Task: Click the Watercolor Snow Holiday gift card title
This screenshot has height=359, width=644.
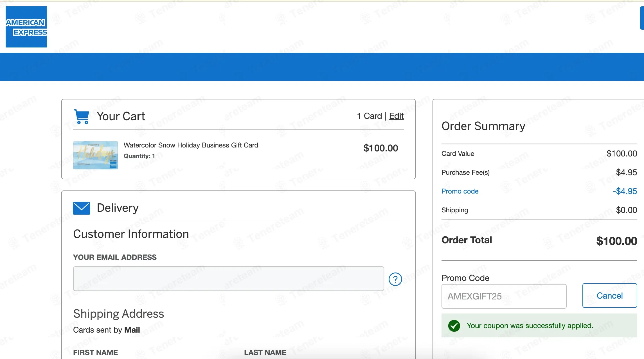Action: [x=191, y=145]
